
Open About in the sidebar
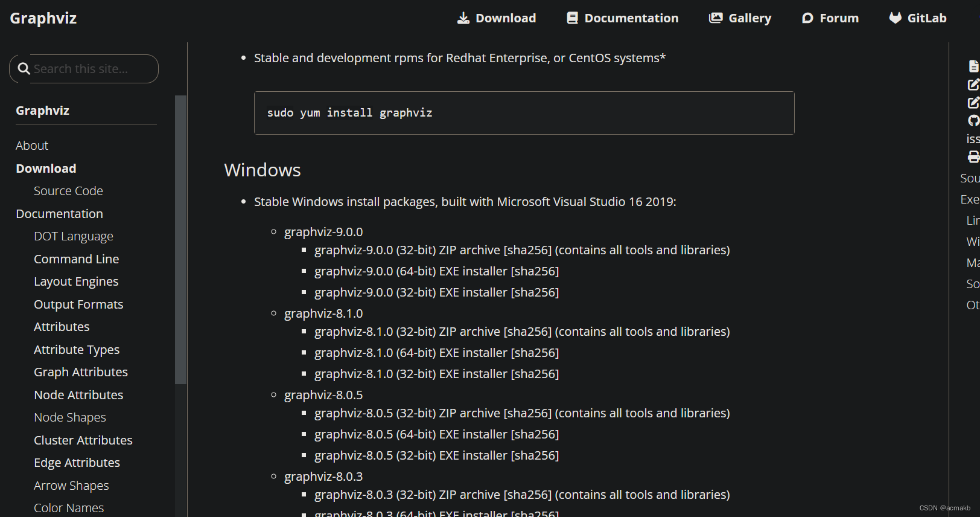(32, 146)
